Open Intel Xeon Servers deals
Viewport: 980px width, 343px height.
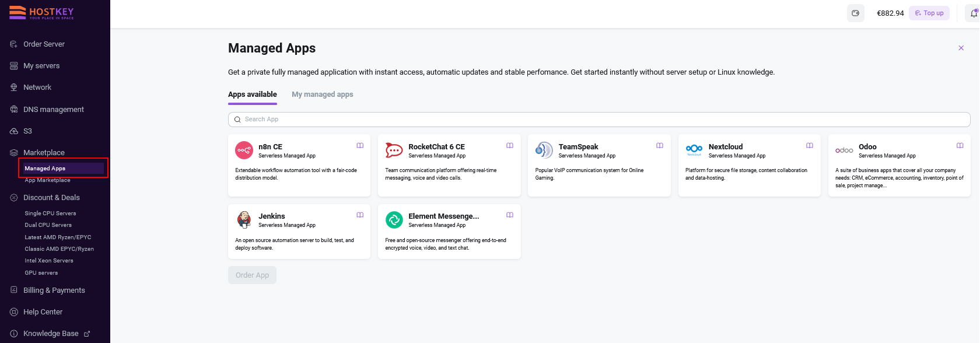(49, 261)
